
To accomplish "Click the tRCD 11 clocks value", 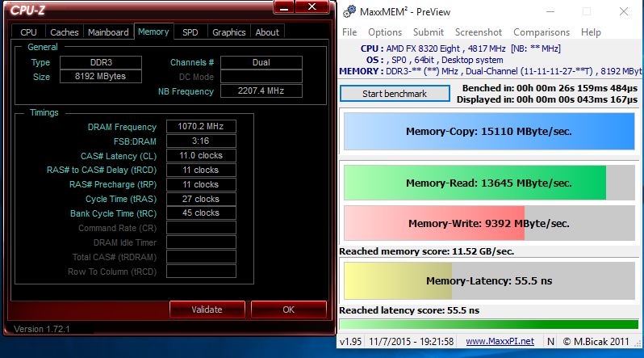I will pyautogui.click(x=201, y=170).
